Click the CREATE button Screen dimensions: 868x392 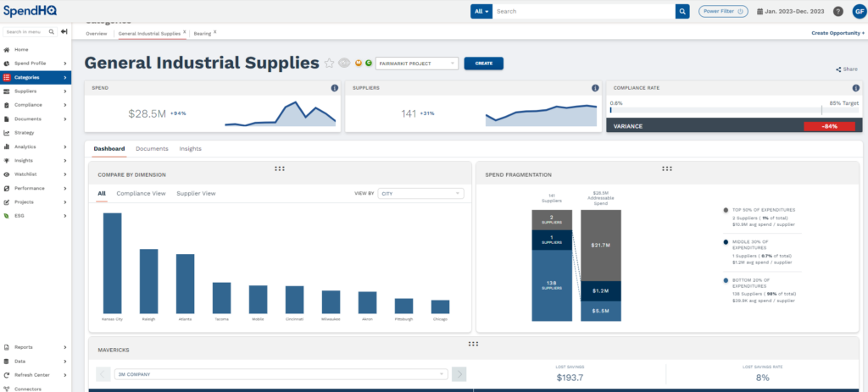tap(484, 63)
